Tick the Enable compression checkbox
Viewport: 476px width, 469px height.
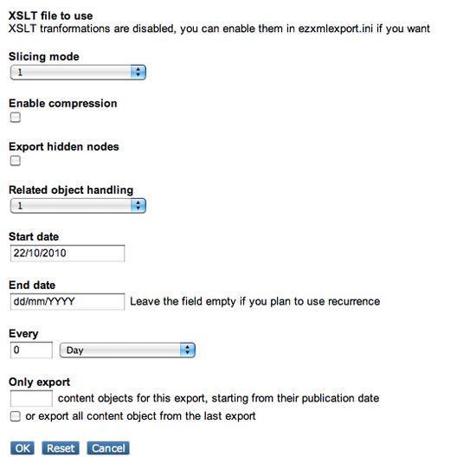coord(16,118)
